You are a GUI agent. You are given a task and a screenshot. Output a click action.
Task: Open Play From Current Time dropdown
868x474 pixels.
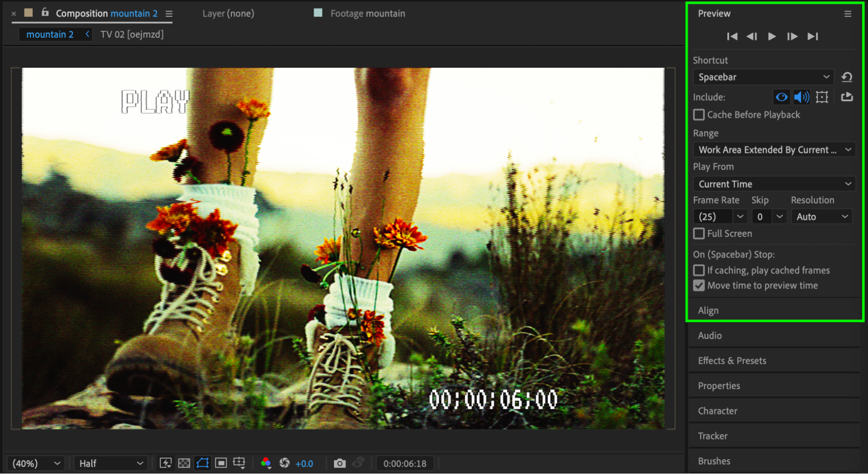(x=774, y=184)
